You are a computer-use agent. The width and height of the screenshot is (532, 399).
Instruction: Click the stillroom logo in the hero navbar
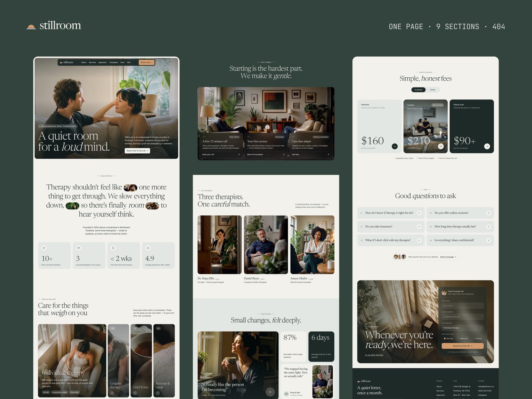tap(66, 62)
